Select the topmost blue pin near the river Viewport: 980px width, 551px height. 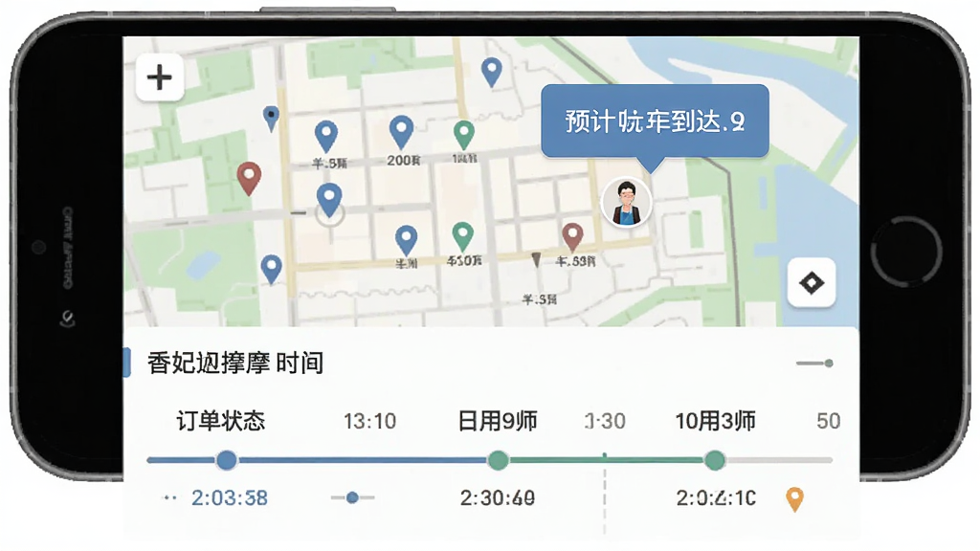click(x=492, y=73)
